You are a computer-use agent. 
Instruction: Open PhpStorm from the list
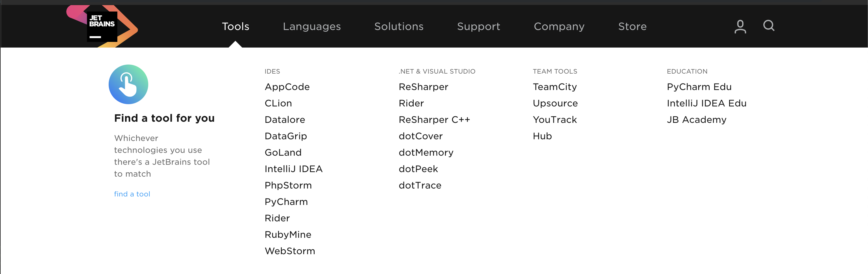click(288, 185)
